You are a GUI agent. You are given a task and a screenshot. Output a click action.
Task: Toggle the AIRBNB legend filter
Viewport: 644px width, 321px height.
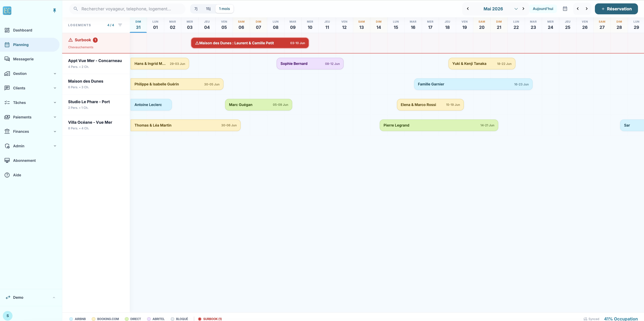click(x=77, y=319)
